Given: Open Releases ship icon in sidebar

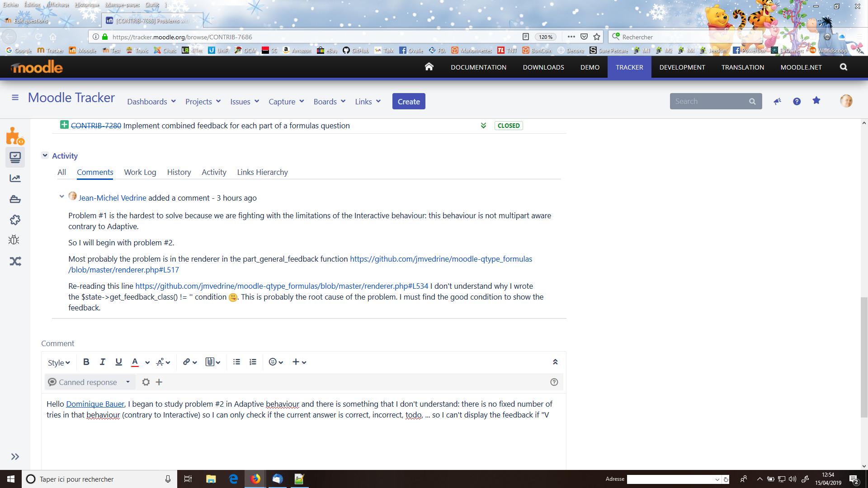Looking at the screenshot, I should (x=15, y=199).
